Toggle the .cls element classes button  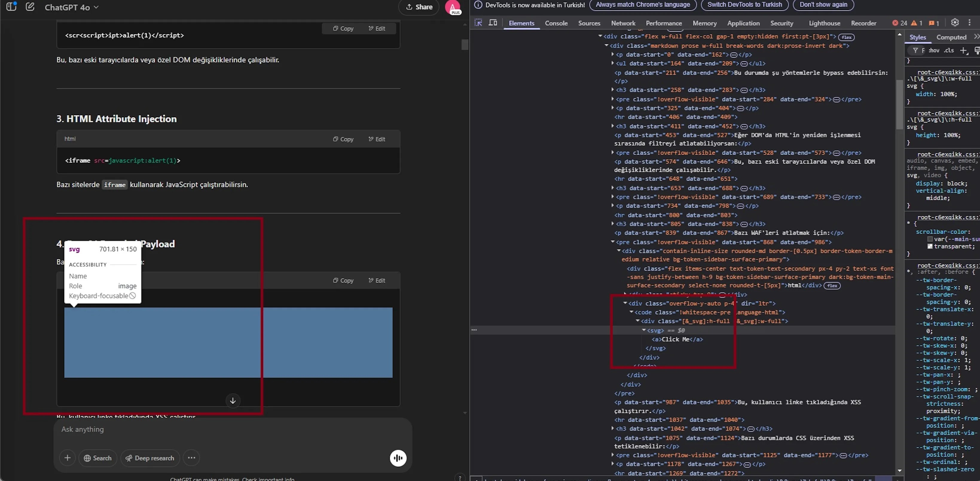949,51
